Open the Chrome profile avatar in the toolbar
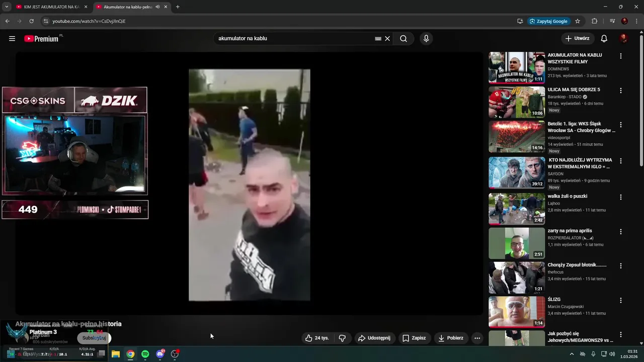Screen dimensions: 644x362 click(x=625, y=21)
